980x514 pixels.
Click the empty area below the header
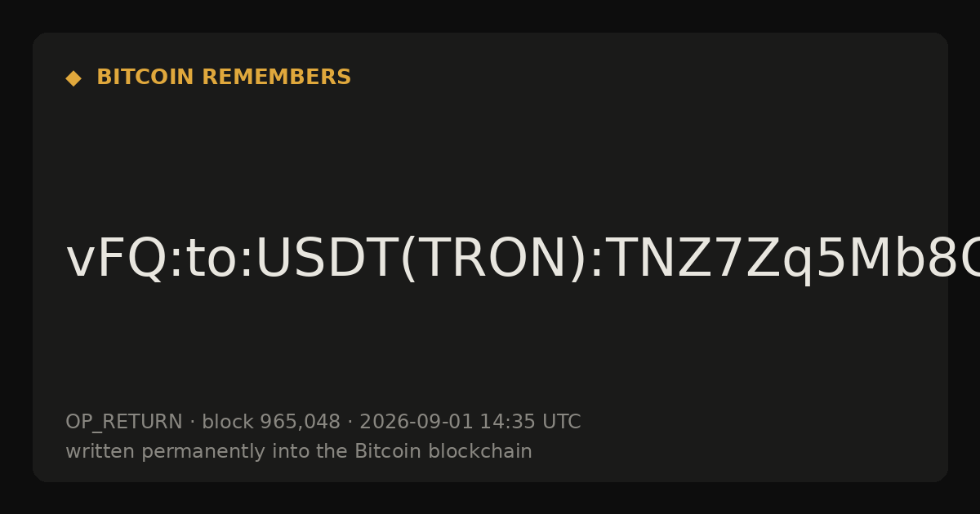coord(490,155)
